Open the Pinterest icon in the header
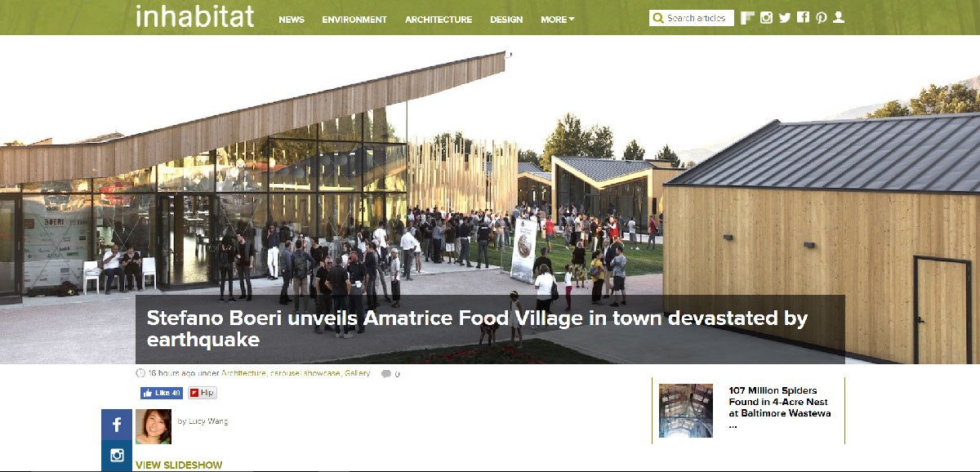 (822, 18)
